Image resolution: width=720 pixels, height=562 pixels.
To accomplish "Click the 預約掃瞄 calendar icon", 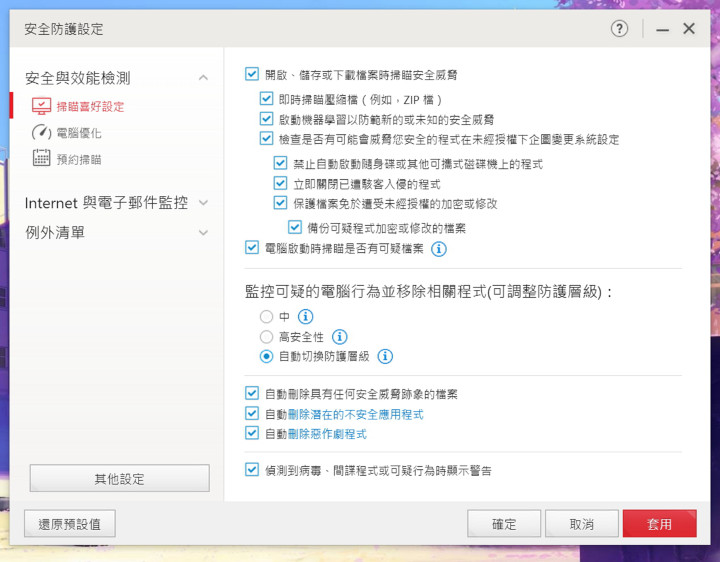I will click(x=41, y=158).
